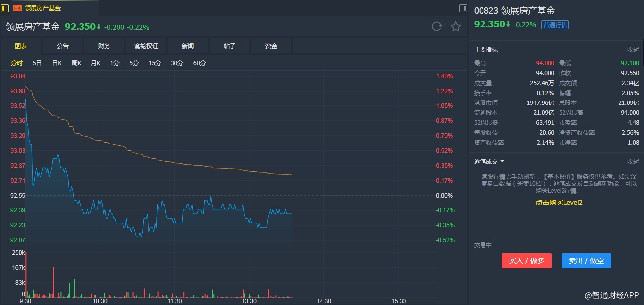Click the 普通行情 quote type badge
The height and width of the screenshot is (305, 644).
coord(555,25)
